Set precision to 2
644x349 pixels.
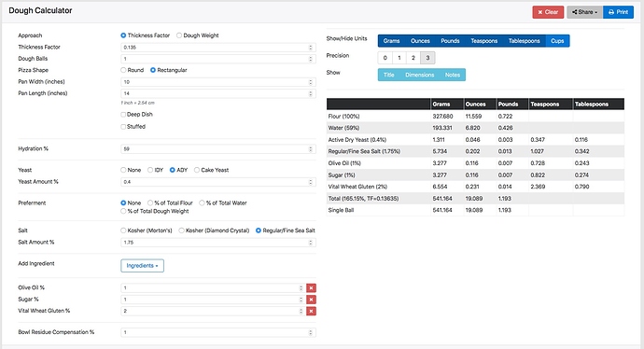(x=413, y=58)
